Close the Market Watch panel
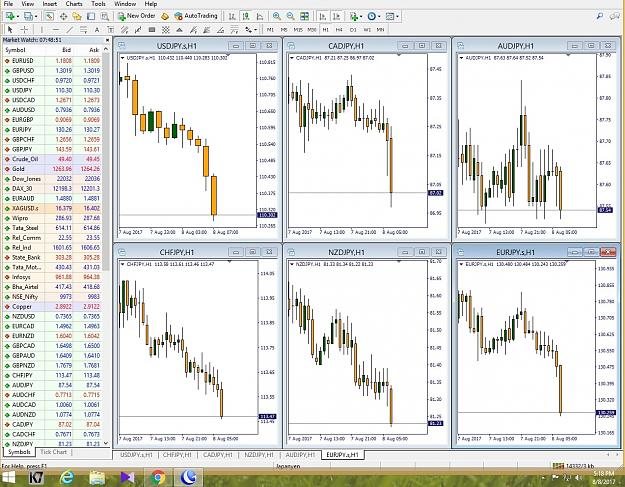This screenshot has width=625, height=487. pyautogui.click(x=107, y=40)
